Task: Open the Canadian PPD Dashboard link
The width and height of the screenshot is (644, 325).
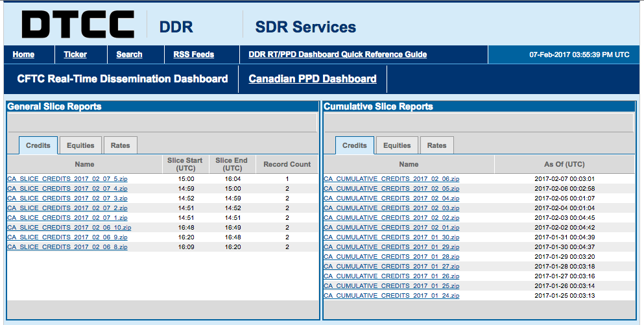Action: (x=313, y=79)
